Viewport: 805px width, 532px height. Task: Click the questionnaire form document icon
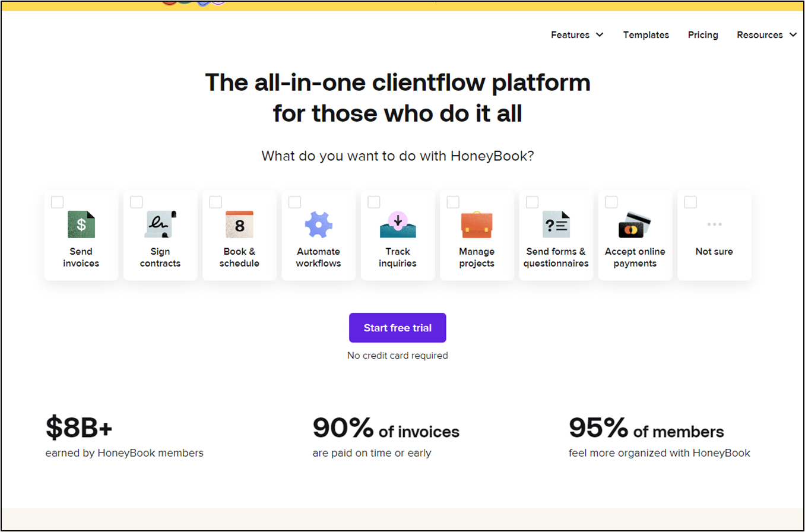(556, 224)
